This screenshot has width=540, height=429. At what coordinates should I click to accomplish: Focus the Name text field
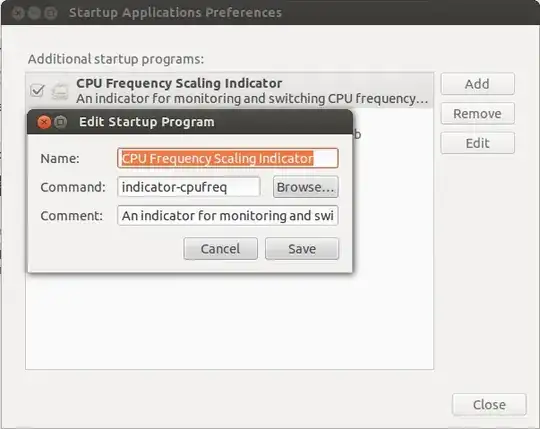[x=228, y=158]
